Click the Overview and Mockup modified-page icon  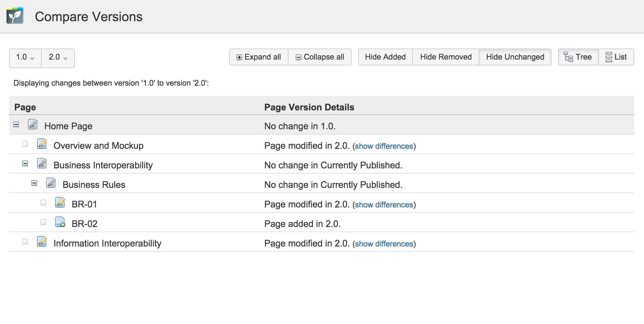click(42, 144)
